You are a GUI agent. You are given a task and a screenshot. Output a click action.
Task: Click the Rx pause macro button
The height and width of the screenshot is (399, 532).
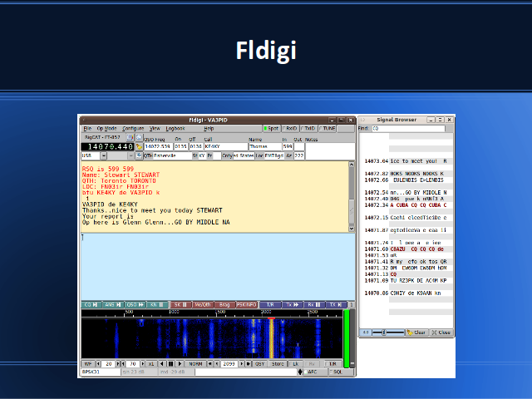coord(314,305)
